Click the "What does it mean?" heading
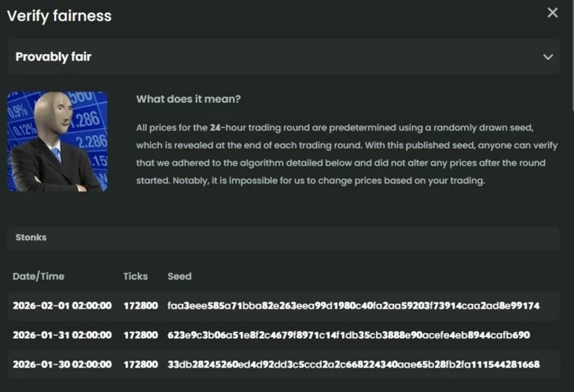The width and height of the screenshot is (574, 392). pos(188,99)
